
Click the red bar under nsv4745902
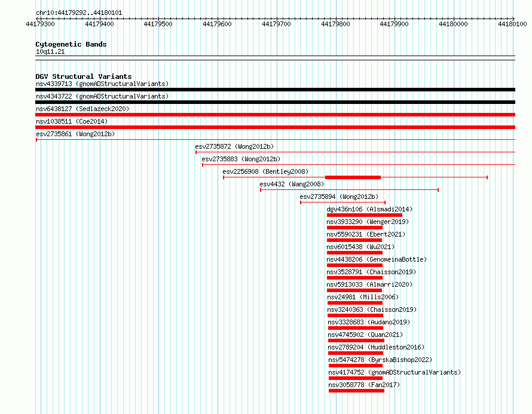[x=356, y=341]
